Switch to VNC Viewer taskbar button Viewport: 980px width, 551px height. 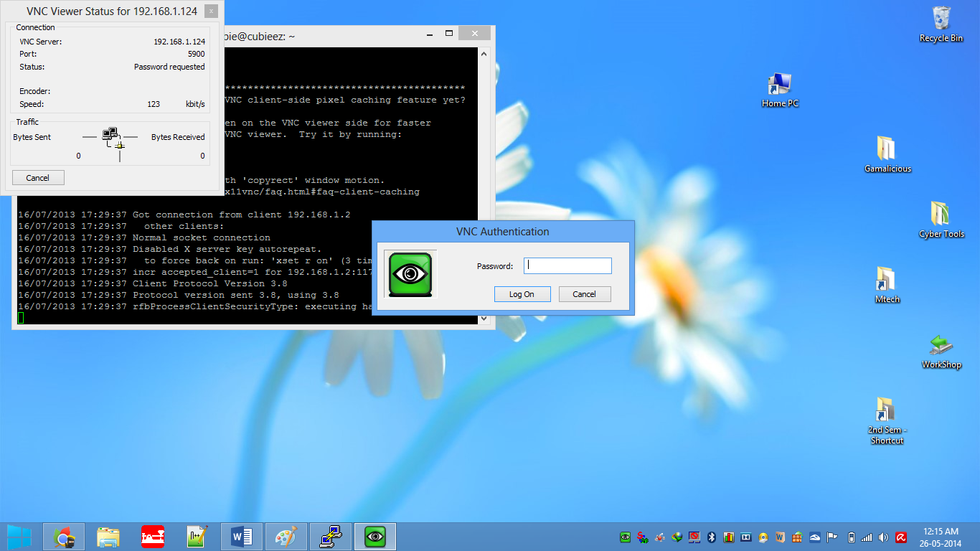tap(375, 537)
